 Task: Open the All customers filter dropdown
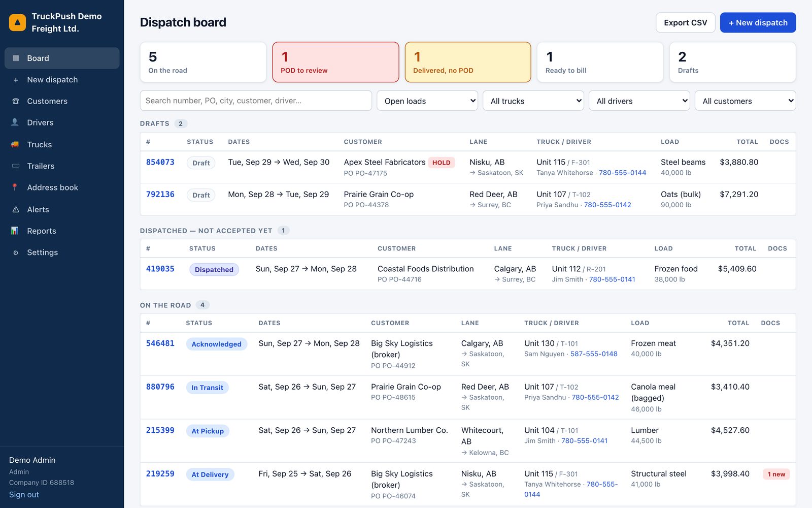pos(746,101)
